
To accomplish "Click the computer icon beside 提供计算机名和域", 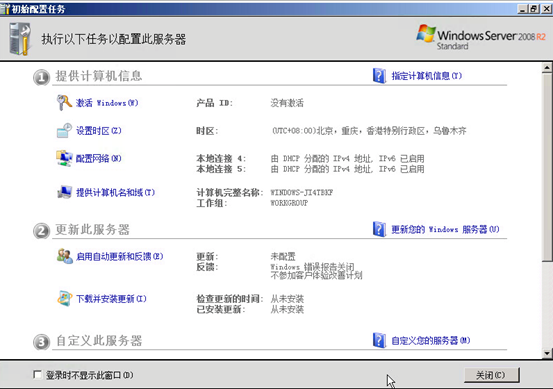I will 64,192.
